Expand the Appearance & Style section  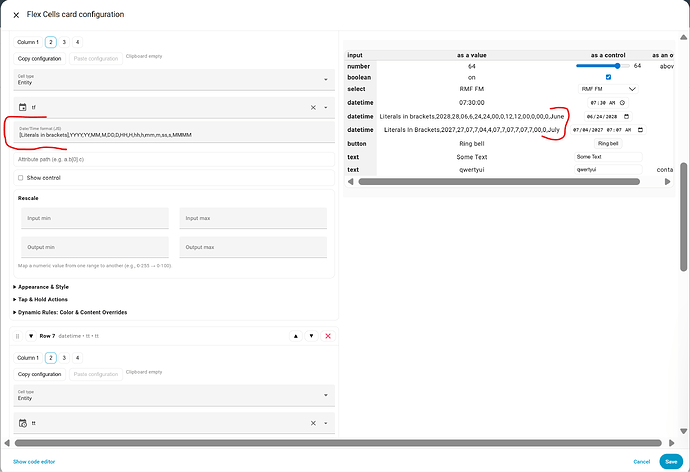pos(41,287)
